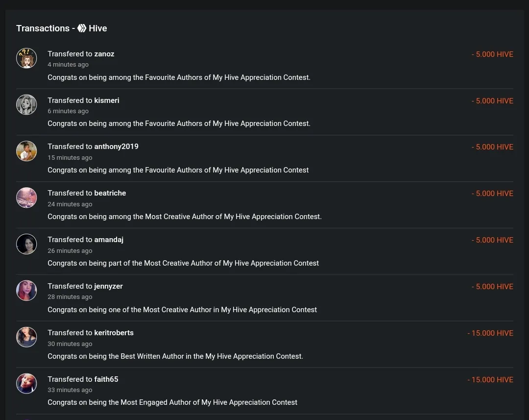
Task: Visit the anthony2019 profile link
Action: [x=117, y=147]
